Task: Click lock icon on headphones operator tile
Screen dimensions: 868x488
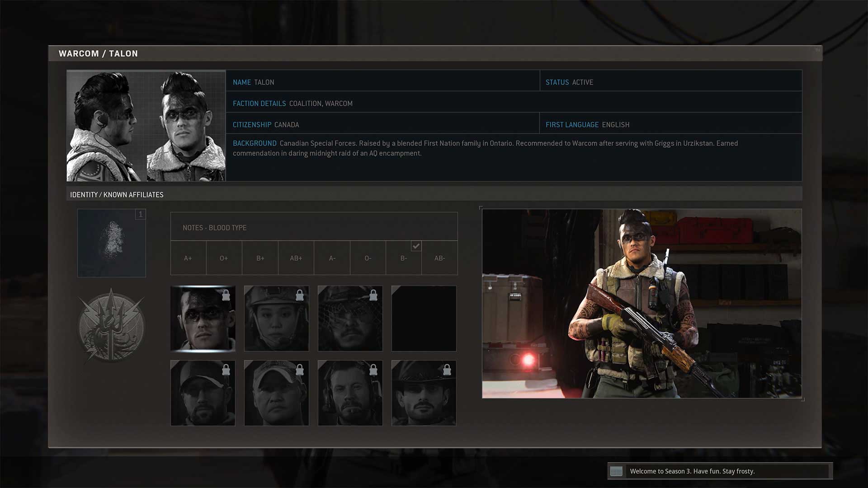Action: pyautogui.click(x=373, y=370)
